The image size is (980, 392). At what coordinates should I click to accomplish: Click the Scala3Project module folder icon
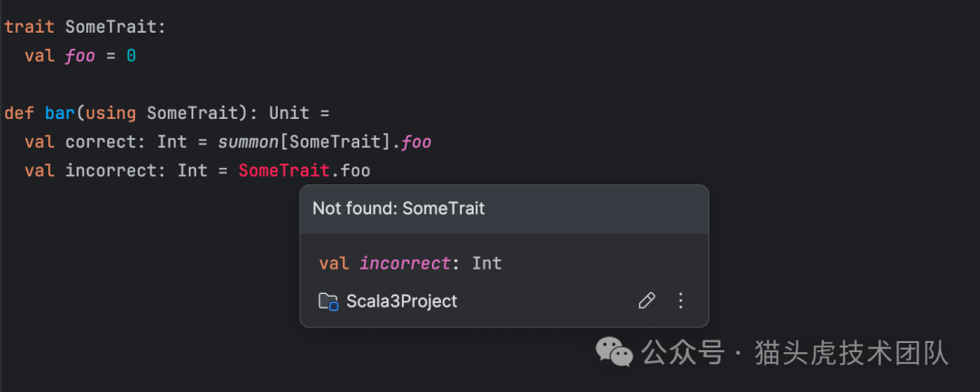point(328,301)
